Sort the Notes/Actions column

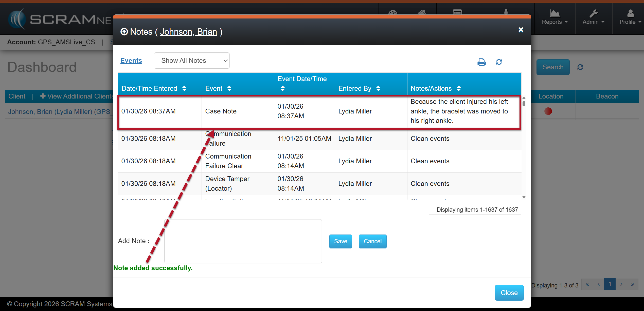click(x=458, y=88)
